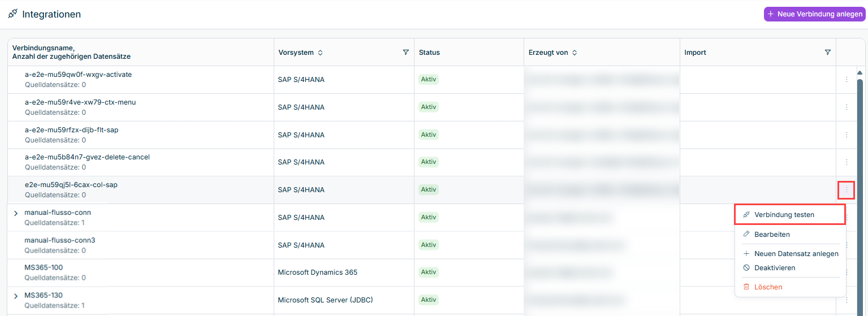Select Neuen Datensatz anlegen menu entry
868x316 pixels.
pyautogui.click(x=790, y=254)
